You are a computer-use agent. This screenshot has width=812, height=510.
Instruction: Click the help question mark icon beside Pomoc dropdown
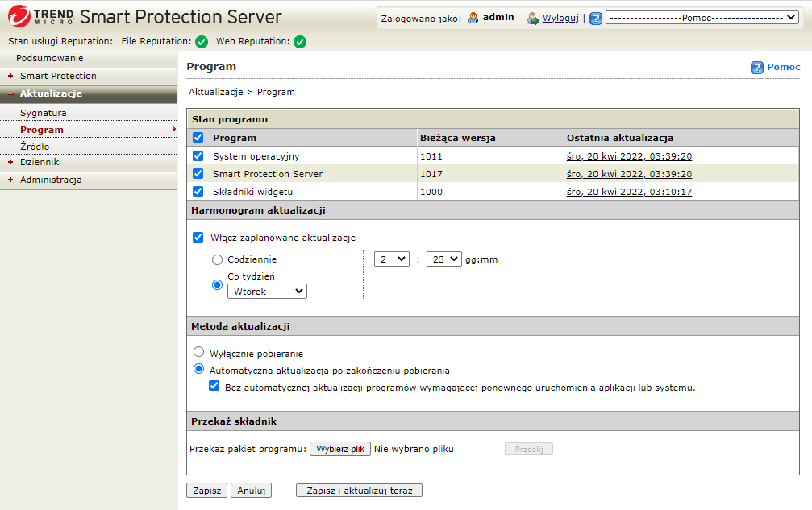(x=596, y=18)
